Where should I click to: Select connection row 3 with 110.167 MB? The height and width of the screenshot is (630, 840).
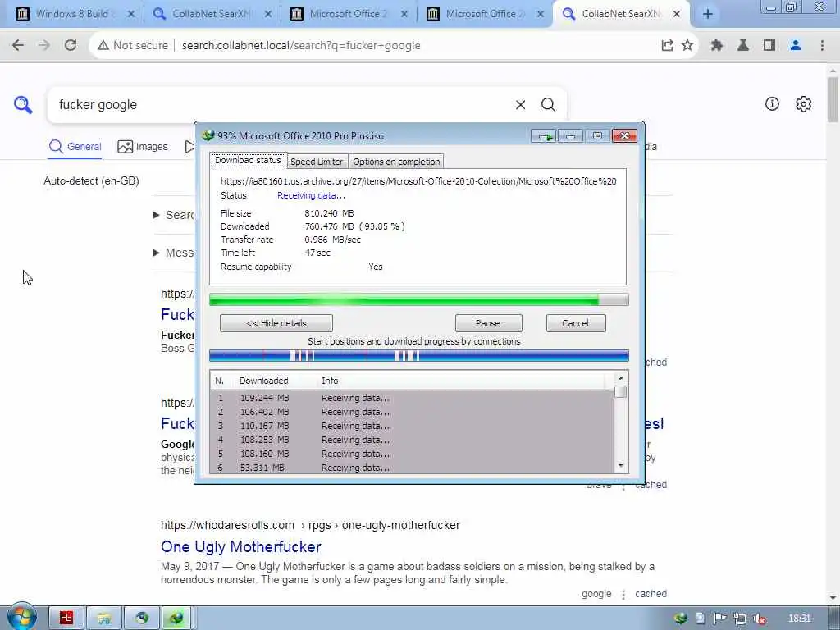pos(412,426)
